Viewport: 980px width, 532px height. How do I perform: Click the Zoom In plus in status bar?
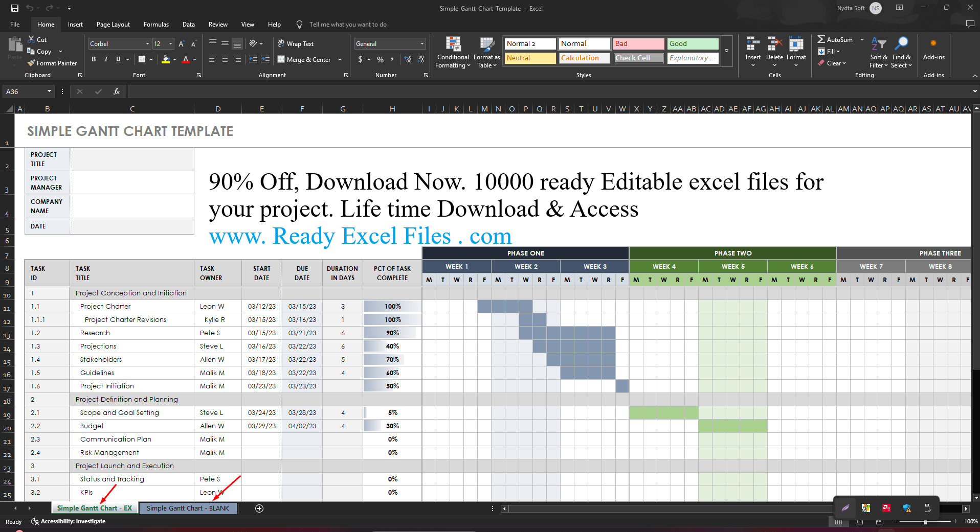click(955, 521)
